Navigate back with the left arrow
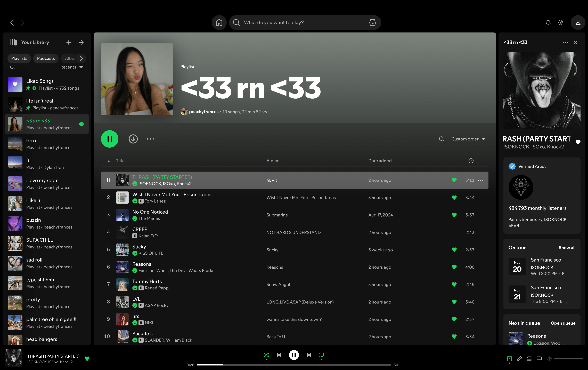 pyautogui.click(x=12, y=22)
